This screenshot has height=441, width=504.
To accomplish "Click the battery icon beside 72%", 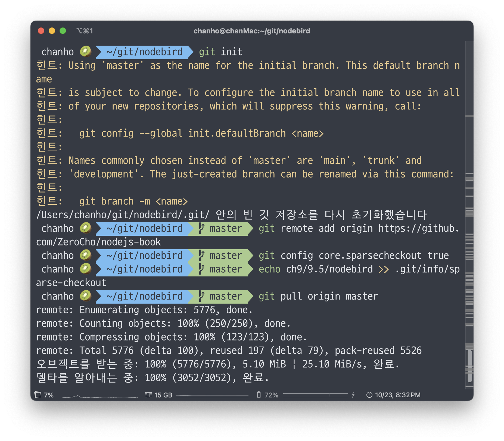I will click(259, 395).
